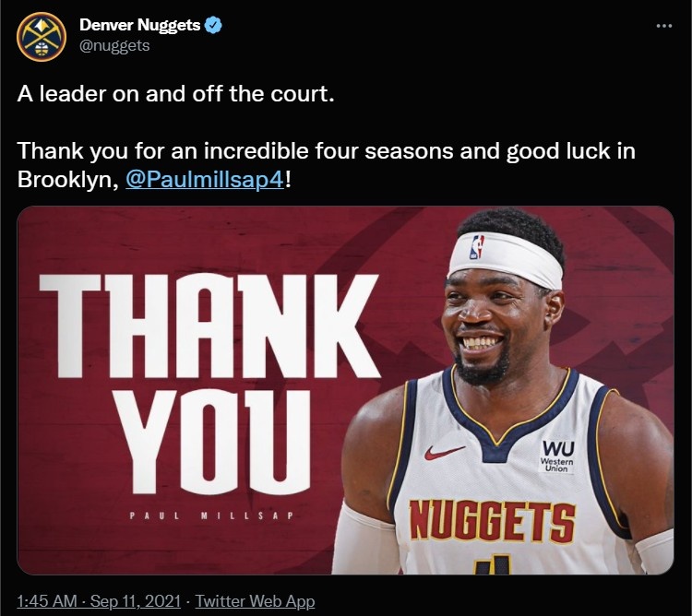The height and width of the screenshot is (616, 692).
Task: Click the blue verified badge
Action: (214, 26)
